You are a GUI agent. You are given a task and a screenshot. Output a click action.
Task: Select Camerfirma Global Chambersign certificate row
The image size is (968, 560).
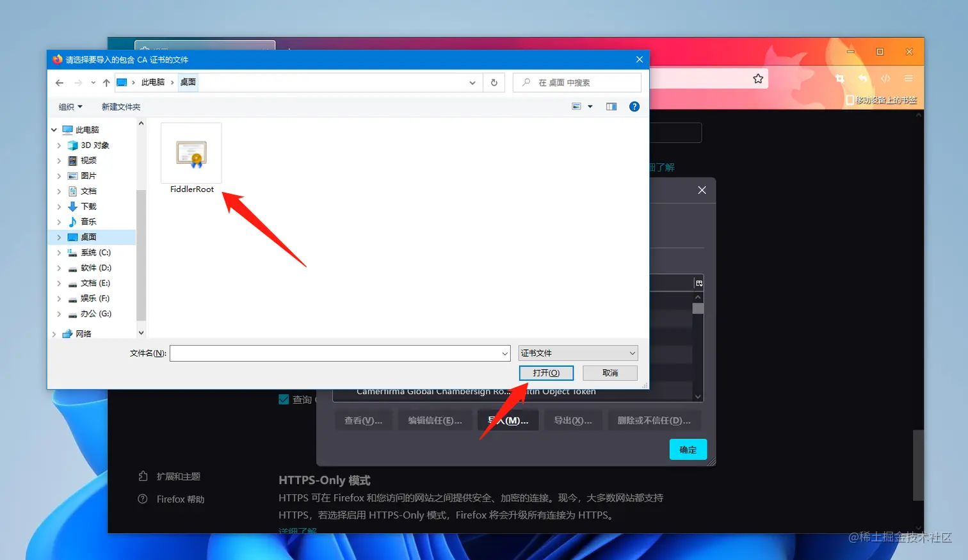512,392
